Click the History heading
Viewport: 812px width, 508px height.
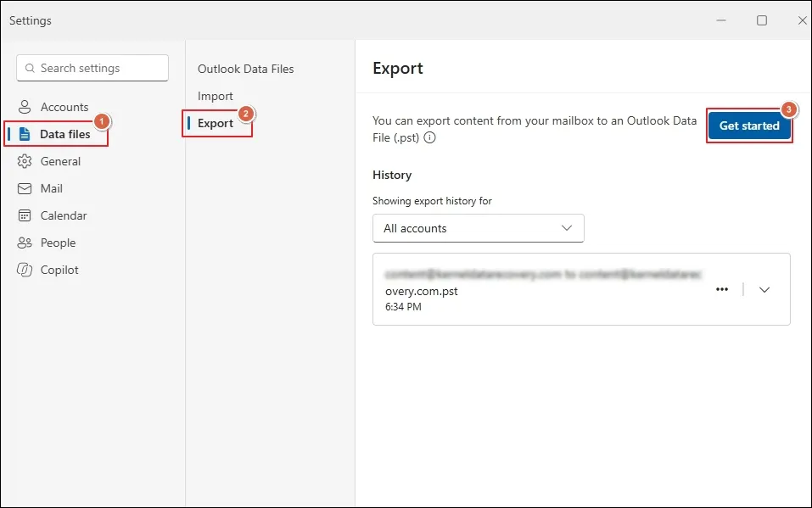pos(391,175)
